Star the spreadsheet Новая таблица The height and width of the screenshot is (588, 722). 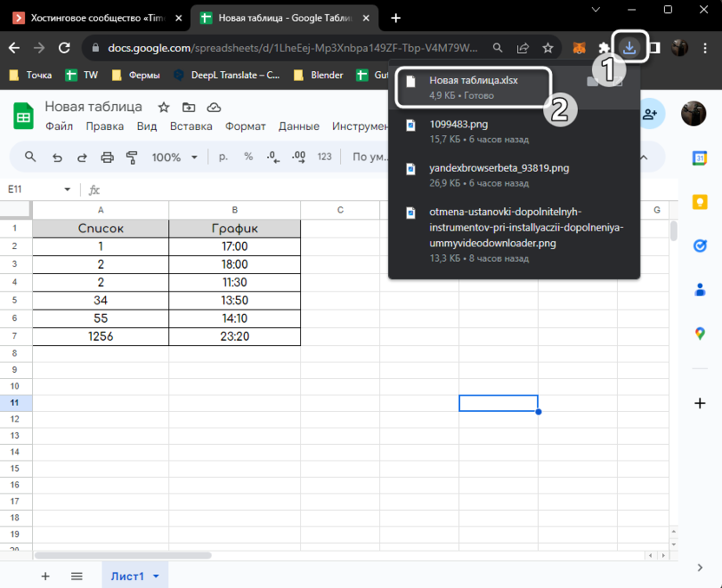[163, 108]
